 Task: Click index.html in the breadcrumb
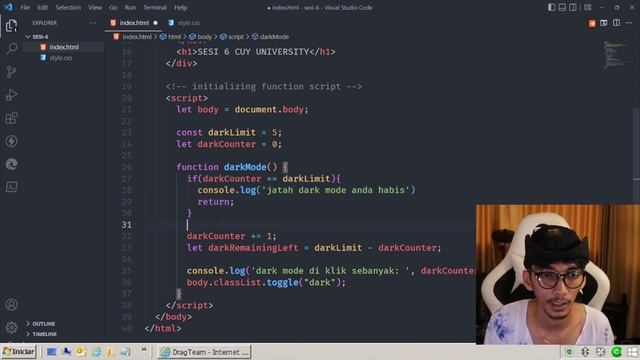[132, 37]
